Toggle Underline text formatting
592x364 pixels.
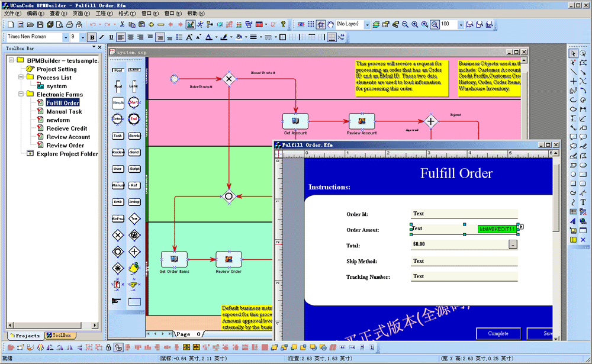pos(110,37)
